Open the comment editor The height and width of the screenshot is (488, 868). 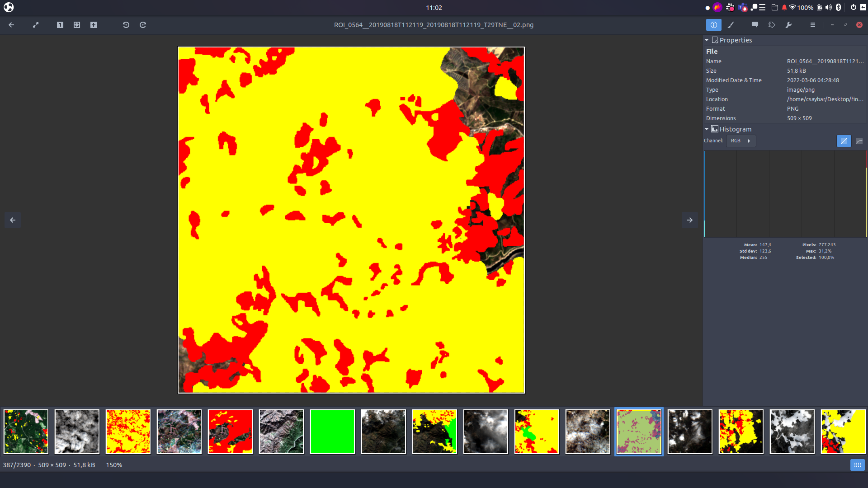(x=755, y=25)
